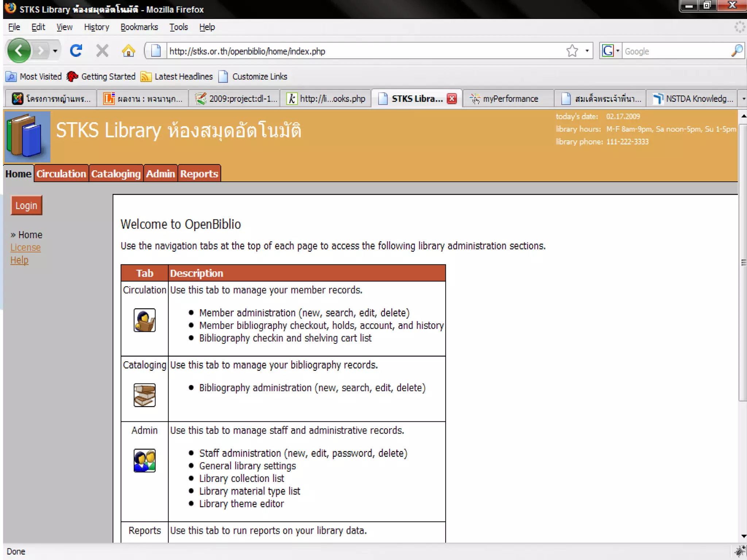Open the License link in sidebar
Screen dimensions: 747x560
[25, 248]
